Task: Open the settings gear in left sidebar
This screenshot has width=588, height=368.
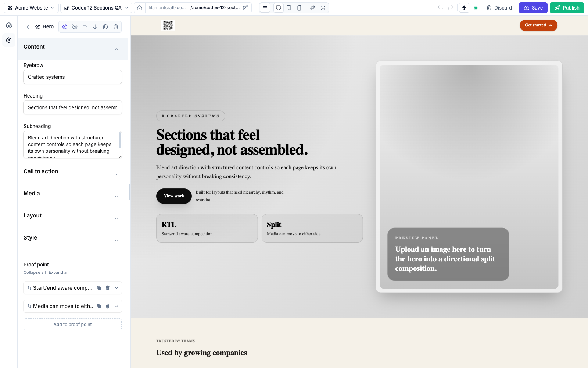Action: tap(9, 40)
